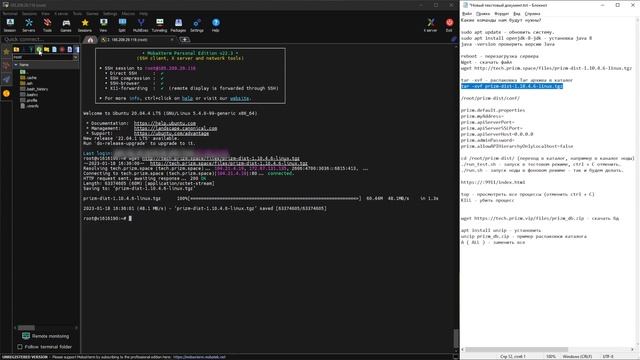Open the Sftp orange tab on the sidebar
640x360 pixels.
click(6, 93)
